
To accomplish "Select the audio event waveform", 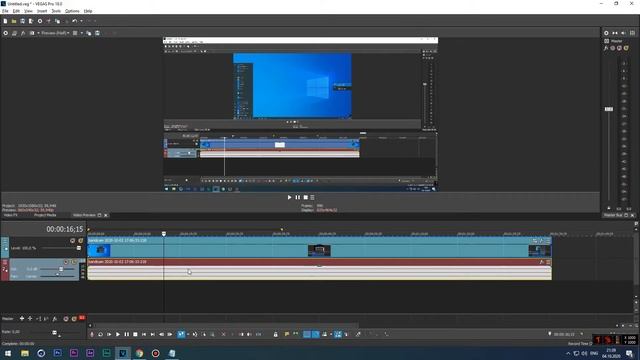I will 320,273.
